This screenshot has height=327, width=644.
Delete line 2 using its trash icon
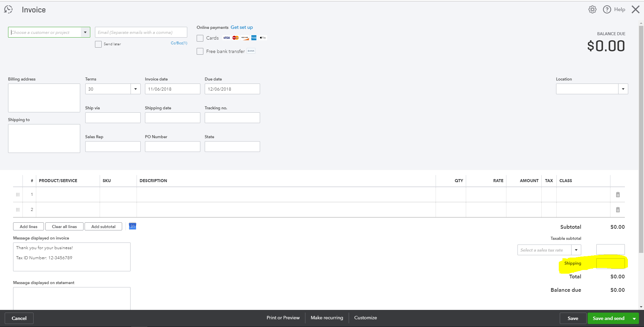tap(617, 210)
